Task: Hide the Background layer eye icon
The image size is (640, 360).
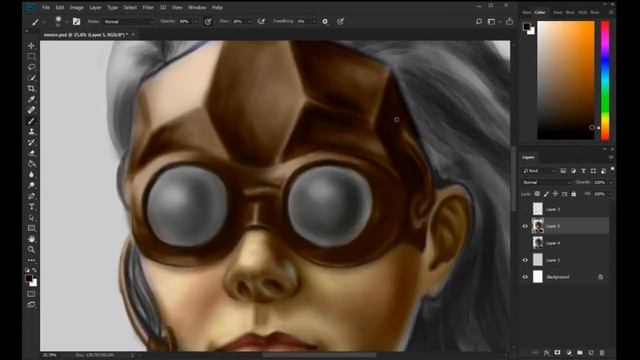Action: [x=525, y=277]
